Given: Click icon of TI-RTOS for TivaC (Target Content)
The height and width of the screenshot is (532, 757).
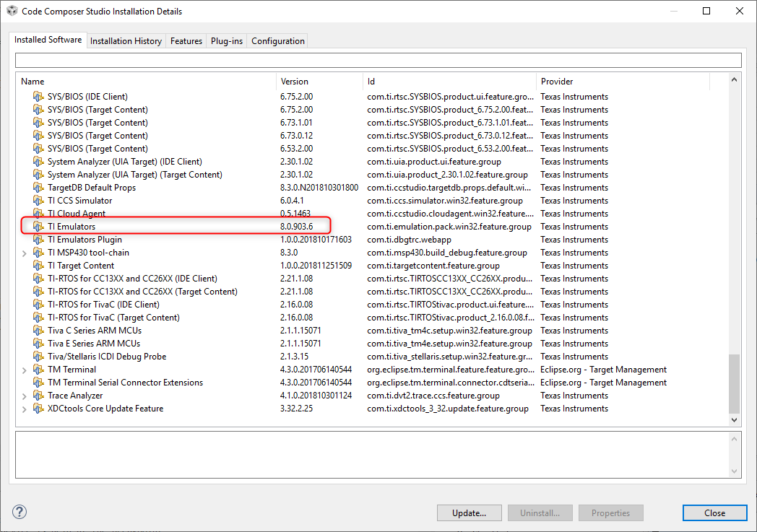Looking at the screenshot, I should (38, 318).
